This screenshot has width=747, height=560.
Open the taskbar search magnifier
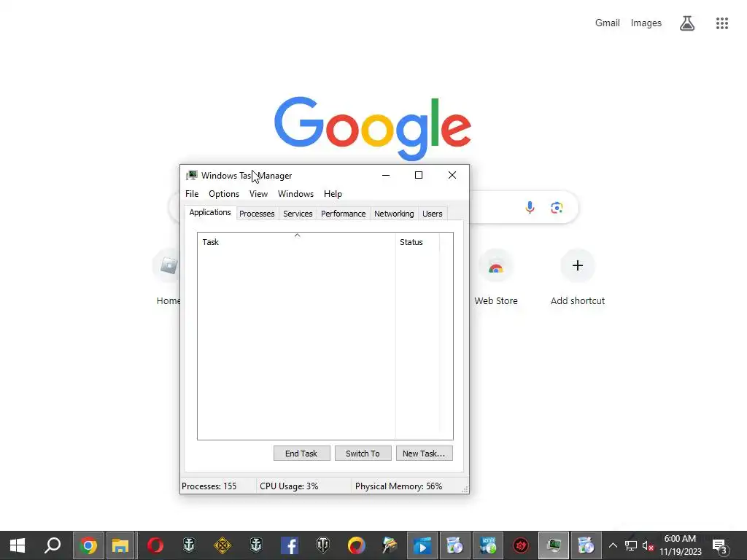(53, 545)
